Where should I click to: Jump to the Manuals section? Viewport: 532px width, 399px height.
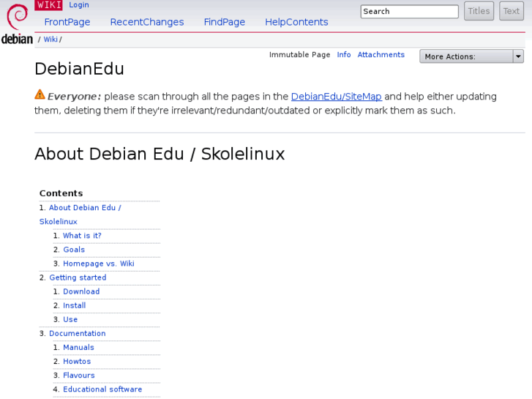pos(78,347)
